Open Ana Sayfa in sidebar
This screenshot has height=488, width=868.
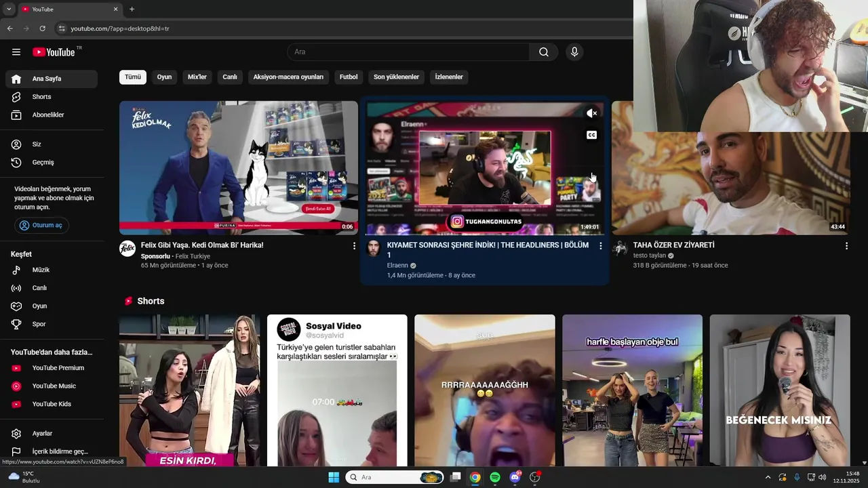click(52, 79)
